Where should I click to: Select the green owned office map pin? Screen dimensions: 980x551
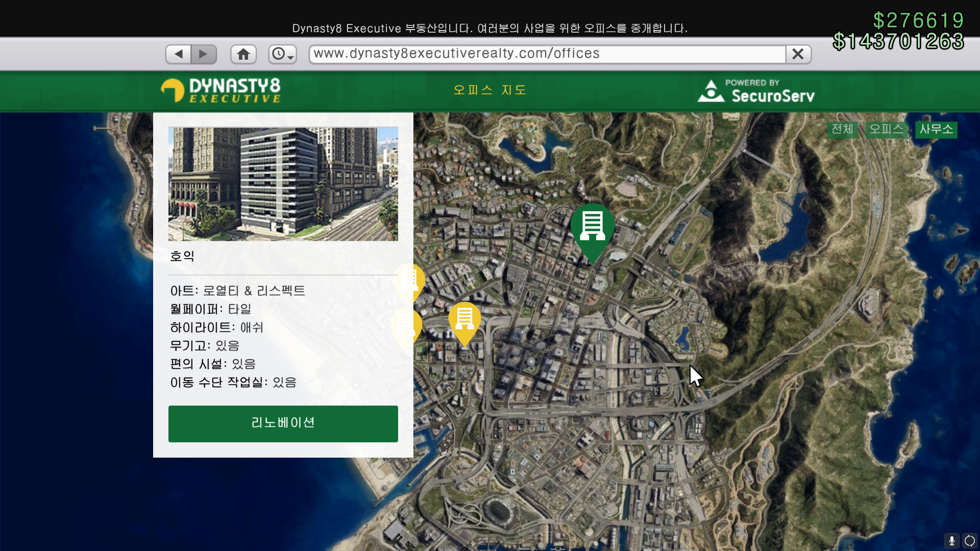[592, 228]
